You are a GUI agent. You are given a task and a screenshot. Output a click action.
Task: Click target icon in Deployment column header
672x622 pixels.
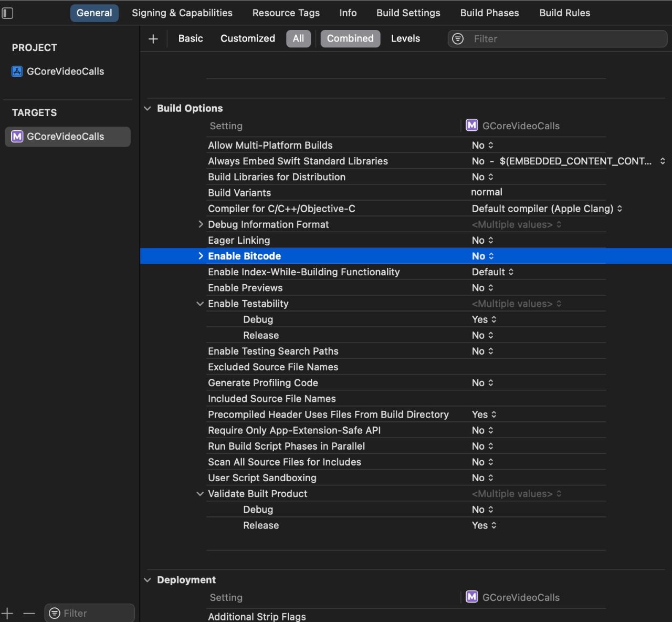point(472,597)
